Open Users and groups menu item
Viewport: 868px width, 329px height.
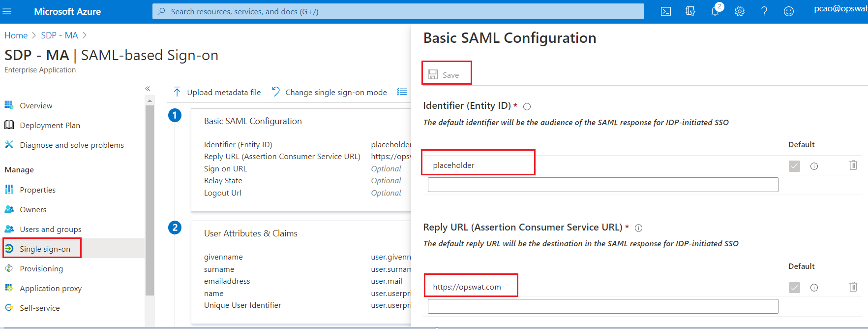coord(50,229)
